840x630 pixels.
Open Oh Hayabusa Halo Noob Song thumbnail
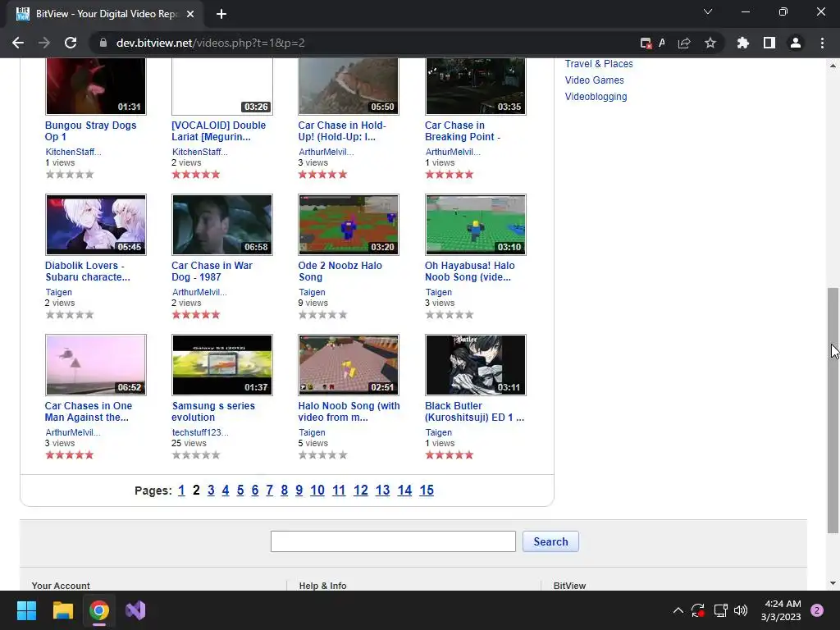[x=476, y=225]
